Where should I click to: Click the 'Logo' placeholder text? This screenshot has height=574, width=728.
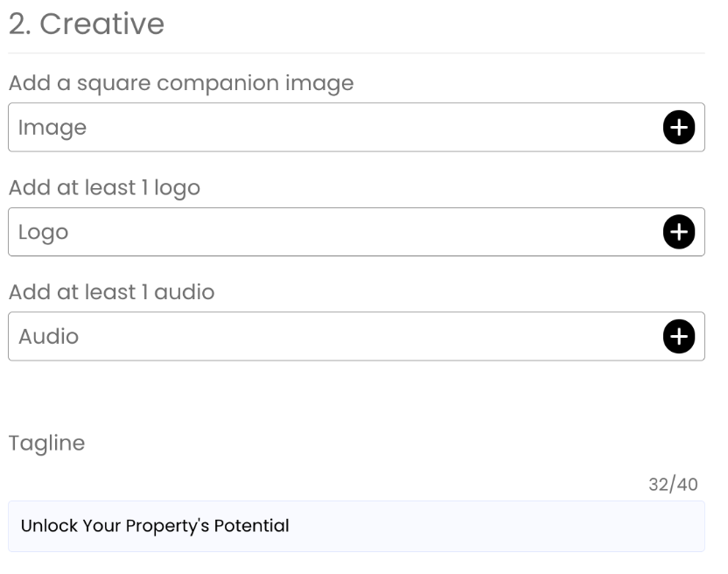coord(43,232)
